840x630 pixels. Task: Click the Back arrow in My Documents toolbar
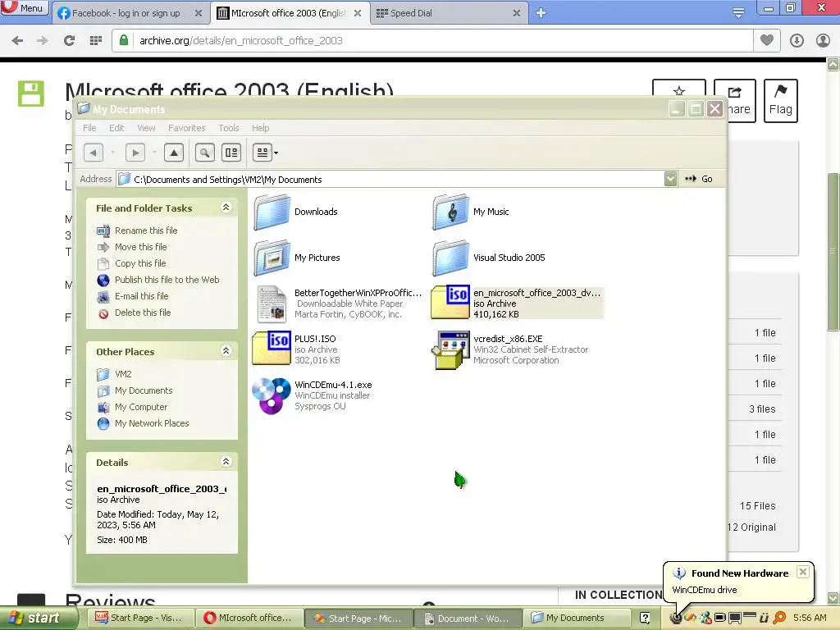click(94, 153)
